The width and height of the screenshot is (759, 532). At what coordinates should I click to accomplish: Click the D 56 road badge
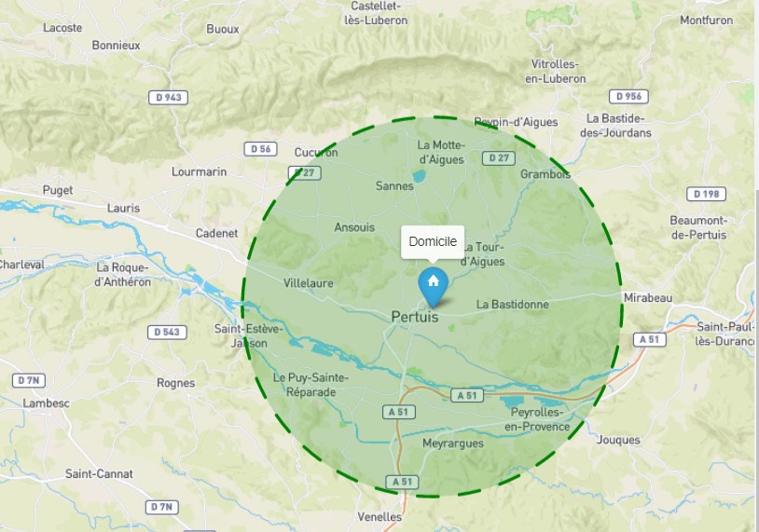pyautogui.click(x=260, y=148)
